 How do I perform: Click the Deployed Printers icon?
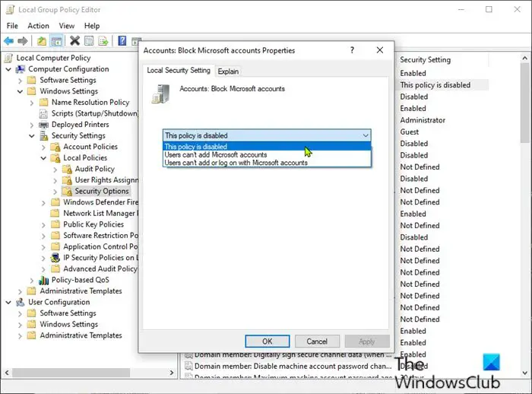[x=44, y=125]
